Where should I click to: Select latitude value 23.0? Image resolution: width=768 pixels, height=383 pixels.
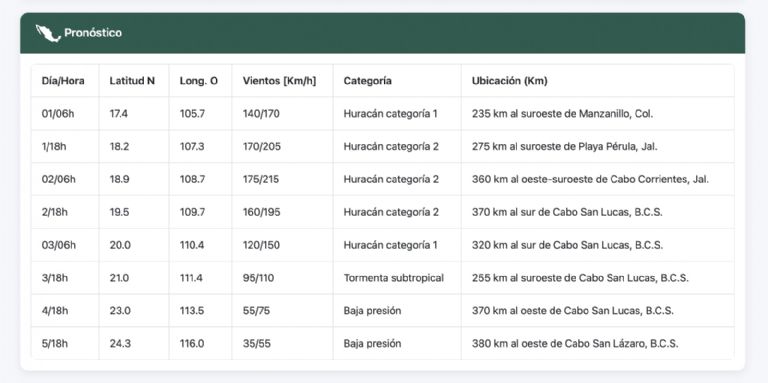tap(120, 311)
